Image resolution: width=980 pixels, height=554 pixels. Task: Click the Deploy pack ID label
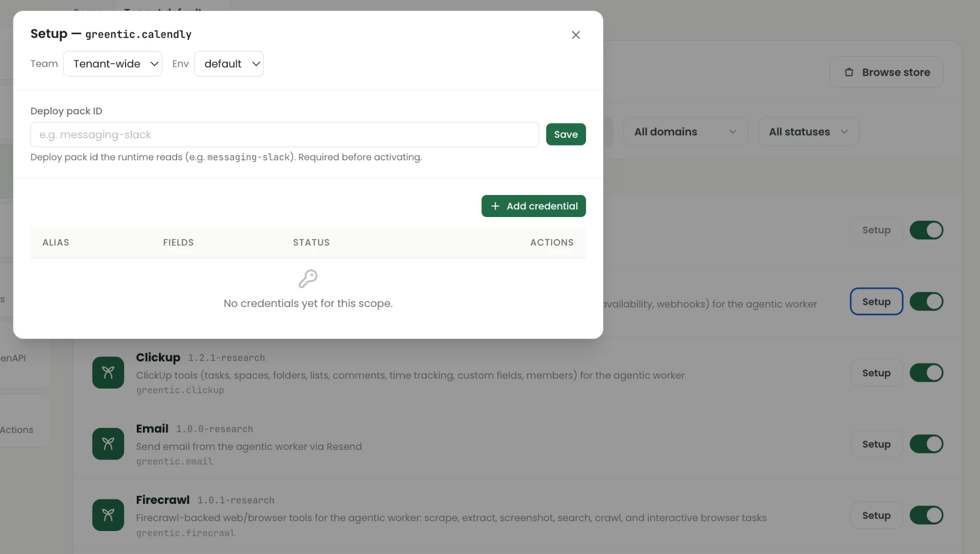[66, 111]
